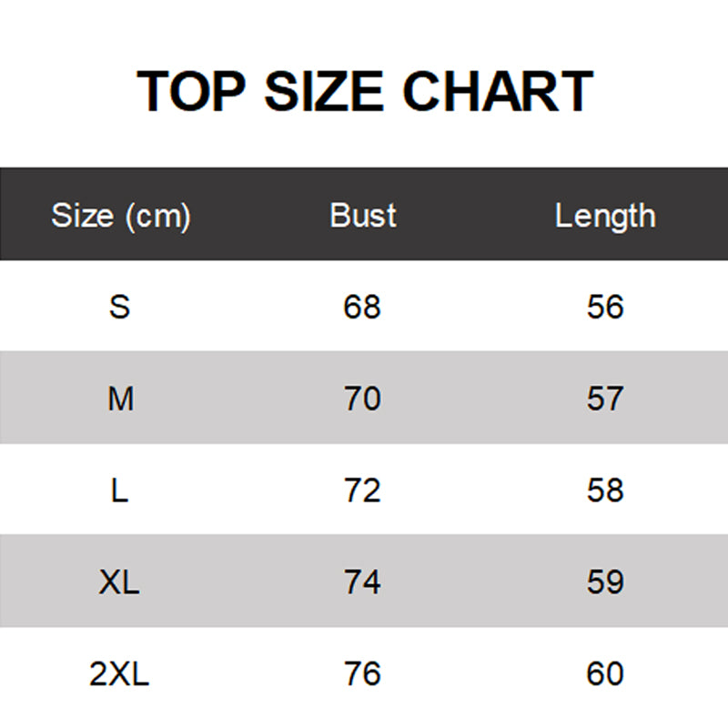Select the Bust column header
Screen dimensions: 728x728
363,216
